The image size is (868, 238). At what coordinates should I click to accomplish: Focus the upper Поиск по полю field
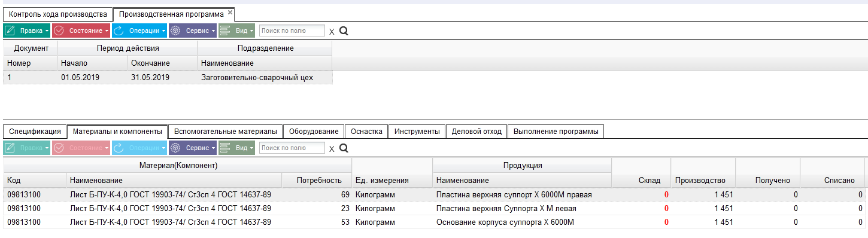coord(292,30)
